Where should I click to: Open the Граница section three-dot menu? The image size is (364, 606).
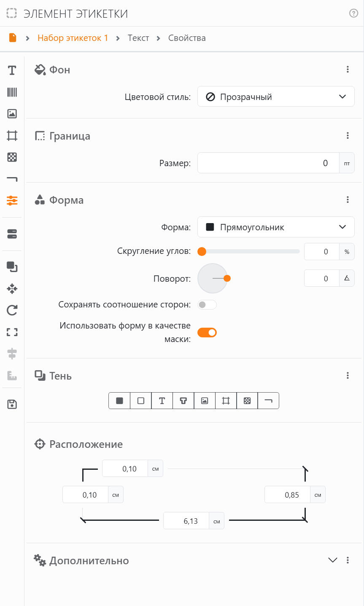tap(348, 135)
